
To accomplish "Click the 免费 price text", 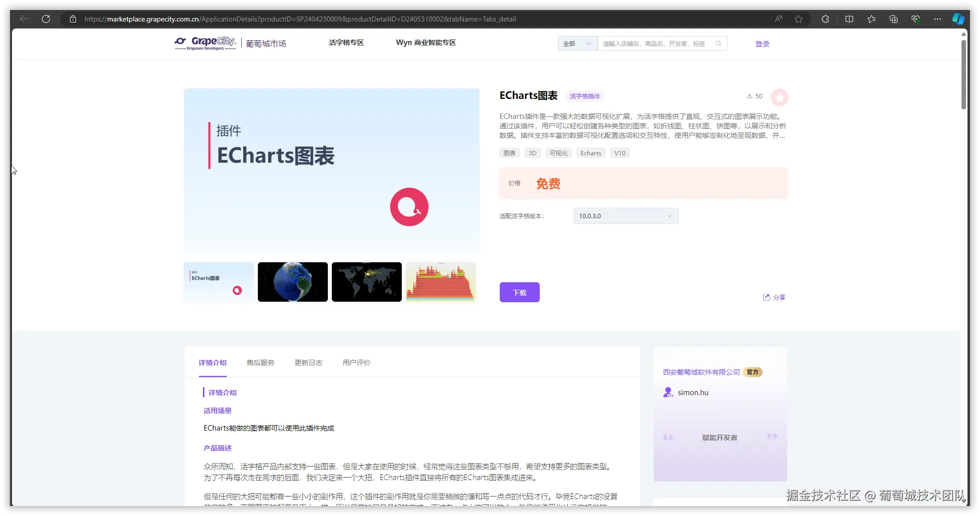I will coord(548,184).
